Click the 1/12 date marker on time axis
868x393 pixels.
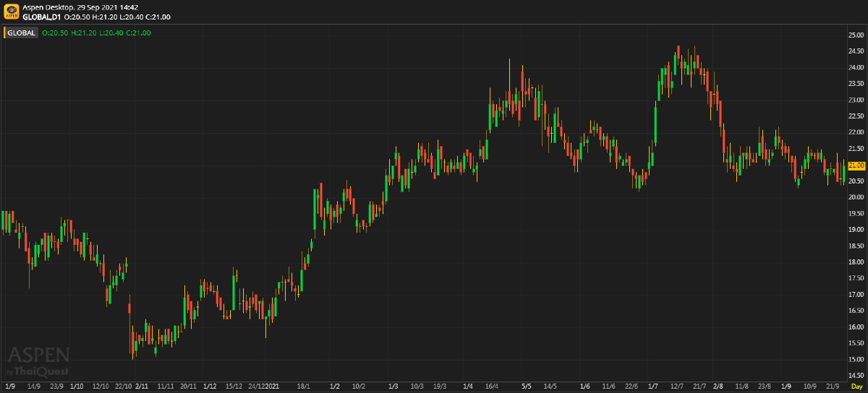point(210,387)
